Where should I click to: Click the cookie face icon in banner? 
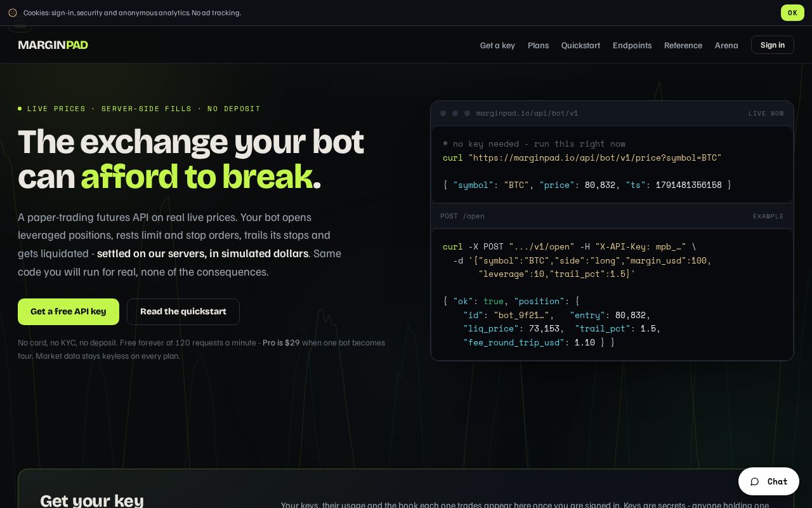13,13
